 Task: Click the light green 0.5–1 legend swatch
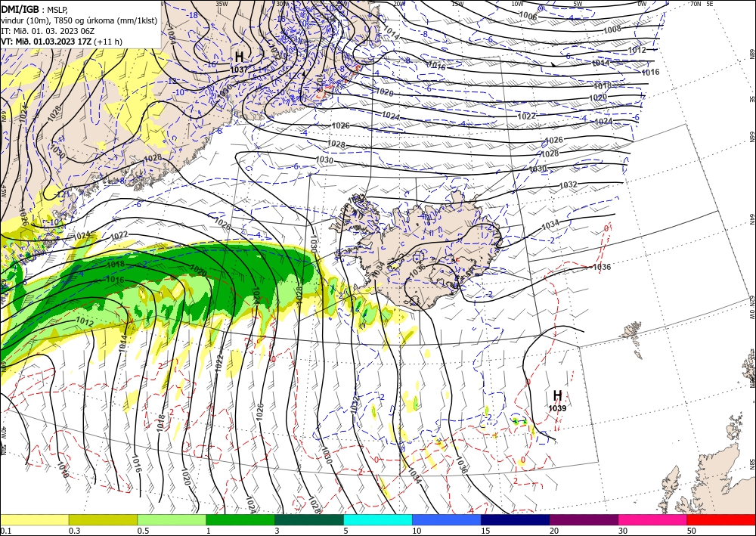[x=172, y=519]
